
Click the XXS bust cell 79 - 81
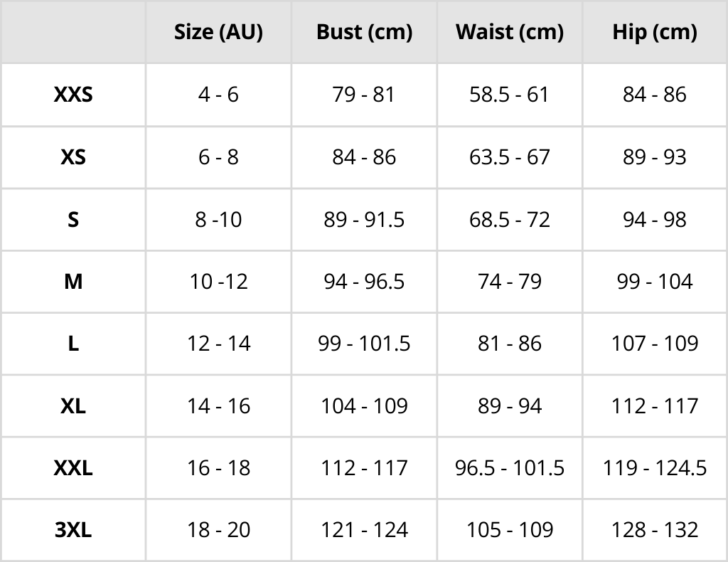(364, 95)
